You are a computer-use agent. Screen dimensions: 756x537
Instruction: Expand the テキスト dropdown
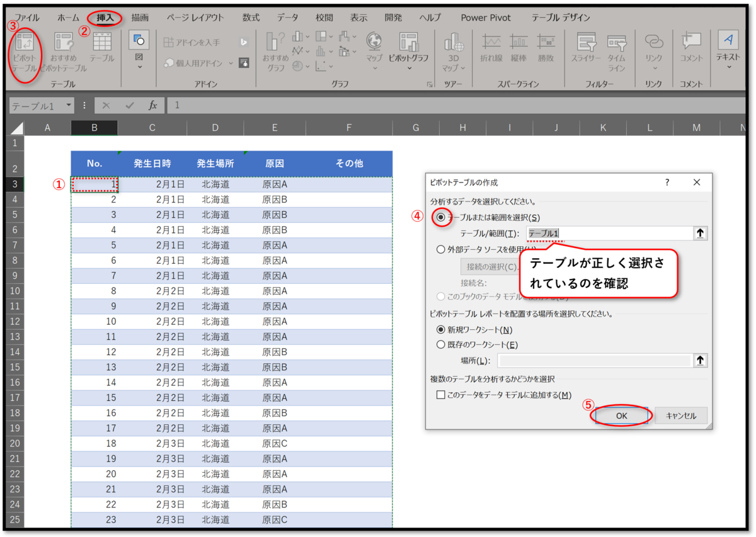coord(728,67)
